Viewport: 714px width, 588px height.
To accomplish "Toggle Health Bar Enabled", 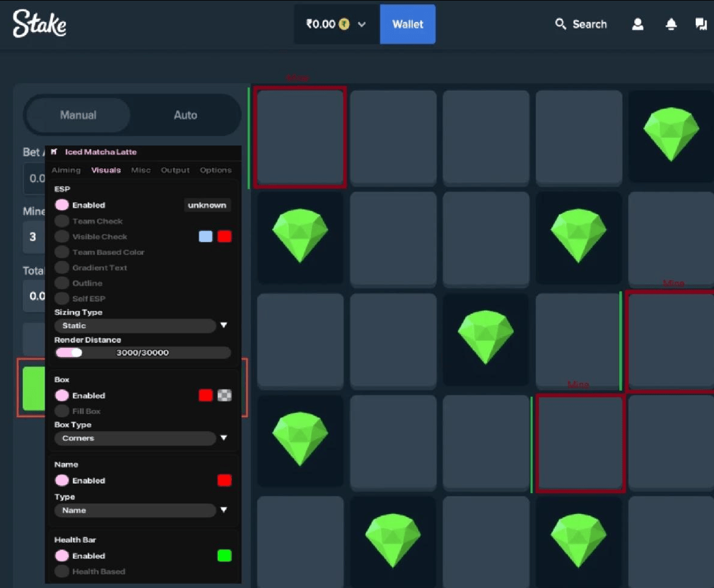I will pos(62,555).
